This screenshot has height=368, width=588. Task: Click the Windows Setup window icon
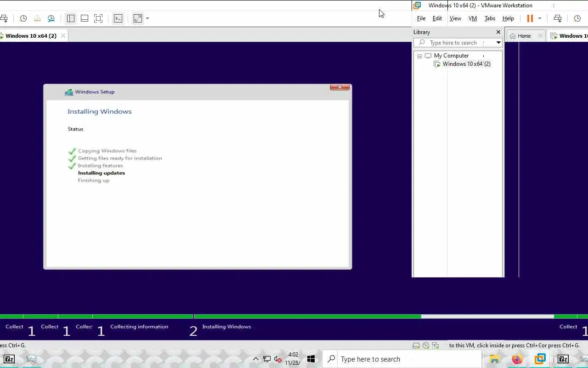[x=69, y=92]
